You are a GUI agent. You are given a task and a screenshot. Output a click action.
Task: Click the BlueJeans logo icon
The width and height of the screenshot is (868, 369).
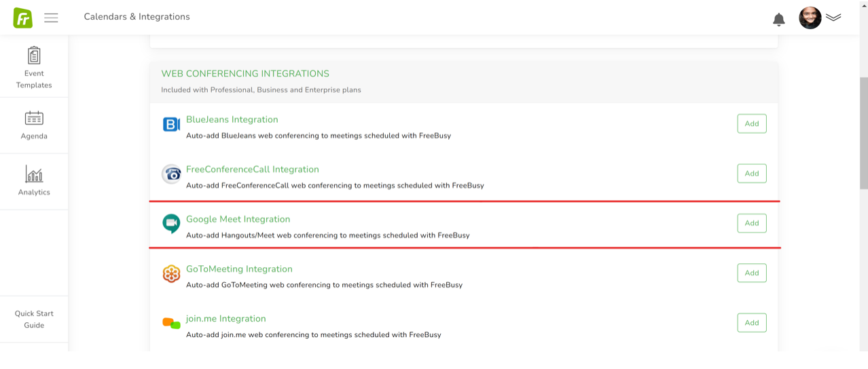coord(171,124)
